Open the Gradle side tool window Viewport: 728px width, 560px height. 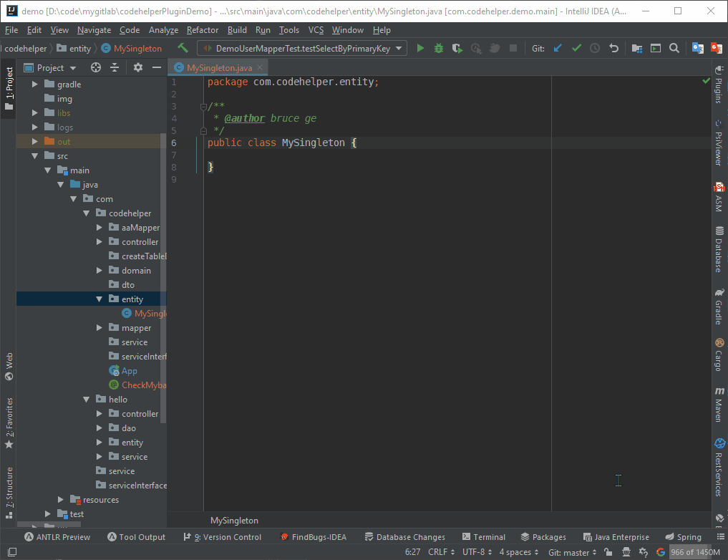pyautogui.click(x=719, y=306)
